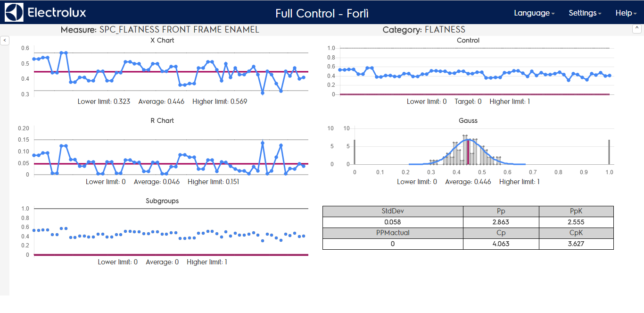
Task: Select the PpK value 2.555 cell
Action: pyautogui.click(x=576, y=222)
